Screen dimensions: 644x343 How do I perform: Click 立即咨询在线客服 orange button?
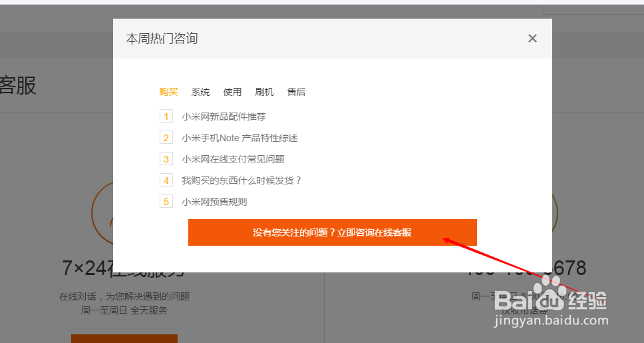332,232
